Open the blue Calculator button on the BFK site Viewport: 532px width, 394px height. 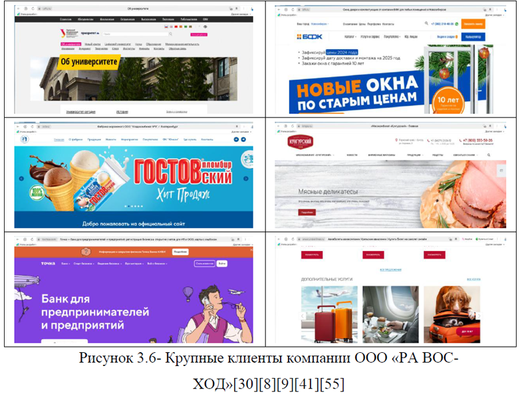[473, 37]
